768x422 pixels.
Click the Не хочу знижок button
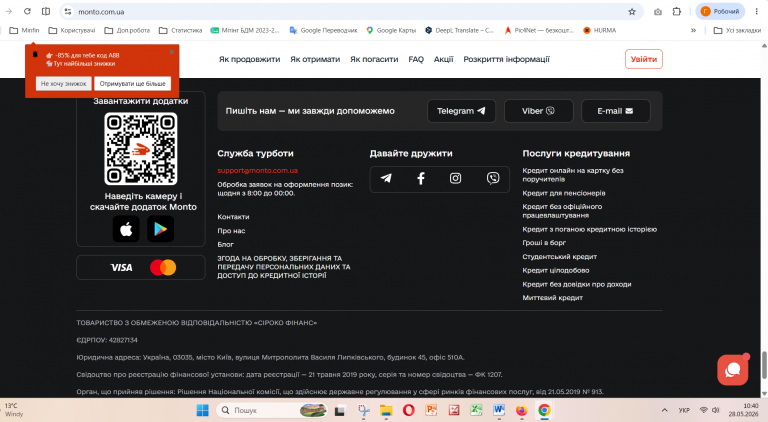[63, 84]
